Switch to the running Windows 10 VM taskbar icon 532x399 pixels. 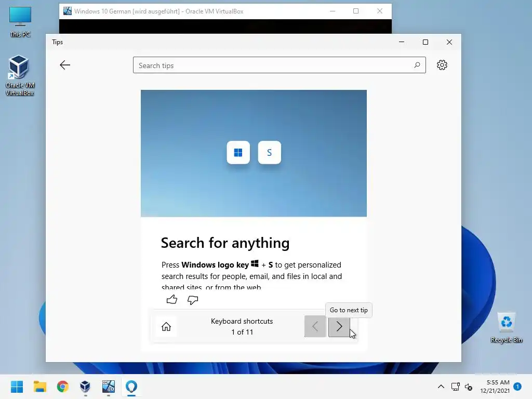coord(109,387)
